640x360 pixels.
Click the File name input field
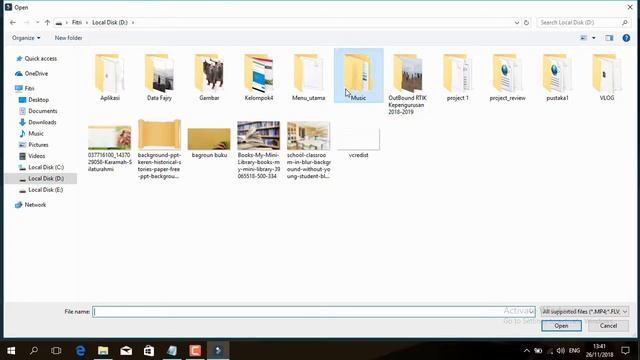(313, 312)
